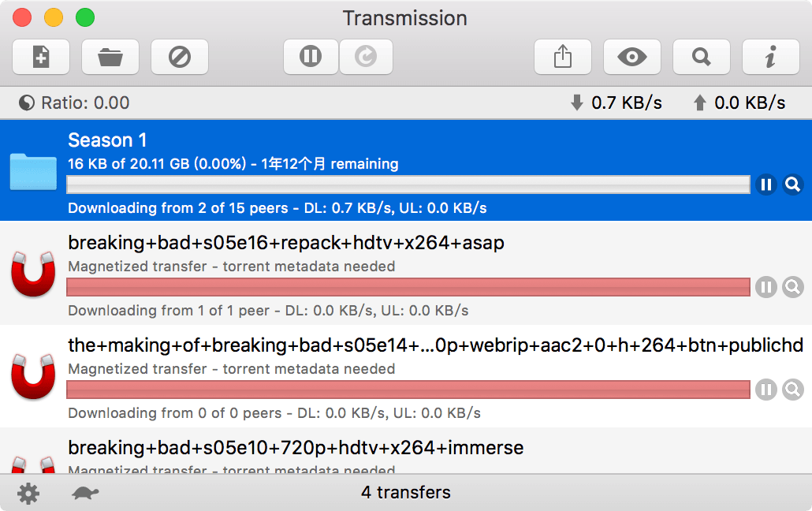Reveal the breaking+bad+s05e16 transfer in Finder

pyautogui.click(x=793, y=287)
